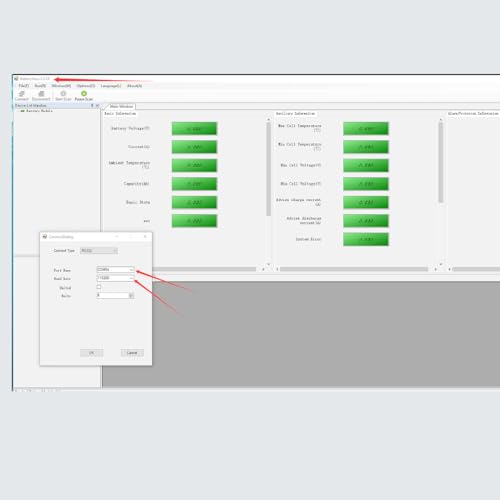Click the Advice discharge current value box
This screenshot has width=500, height=500.
(366, 221)
